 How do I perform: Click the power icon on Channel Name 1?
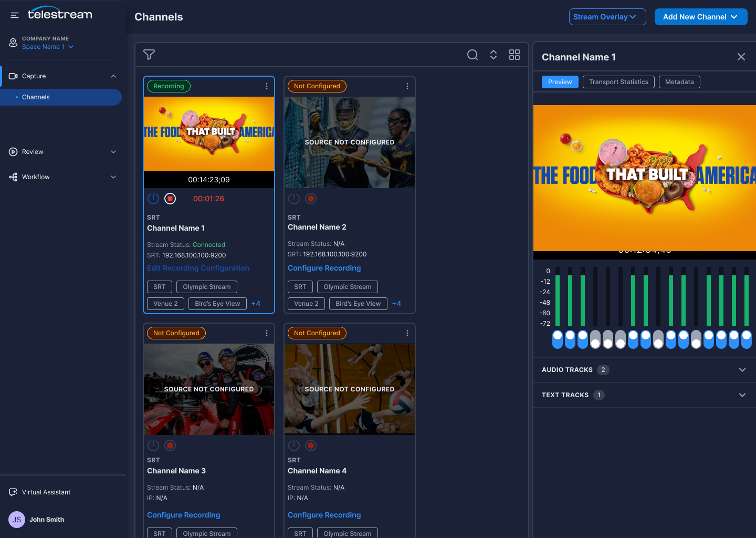(153, 199)
